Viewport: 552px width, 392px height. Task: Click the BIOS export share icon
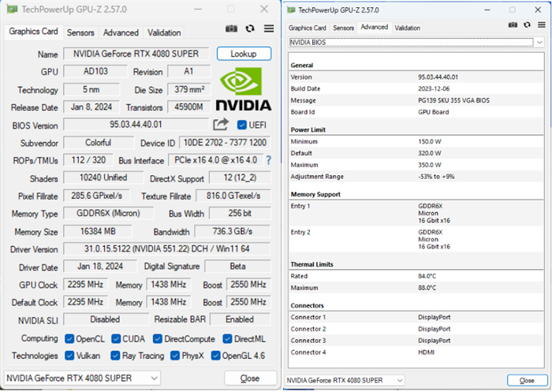221,125
